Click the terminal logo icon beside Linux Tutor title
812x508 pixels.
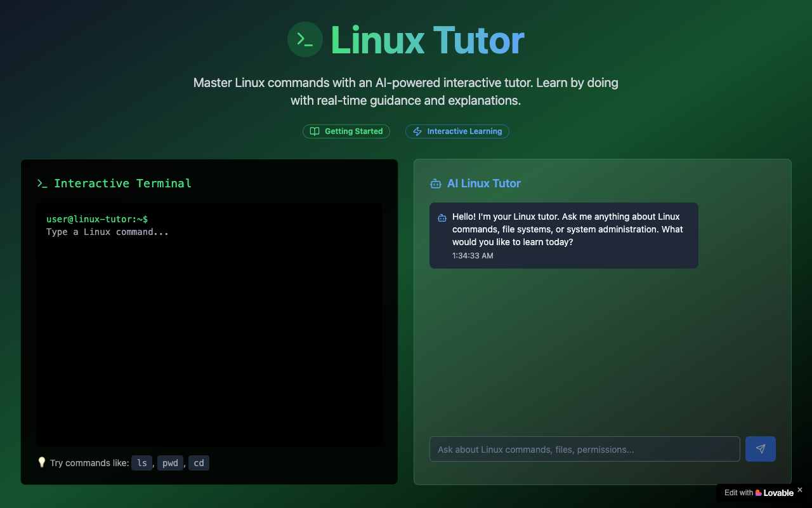pos(304,39)
